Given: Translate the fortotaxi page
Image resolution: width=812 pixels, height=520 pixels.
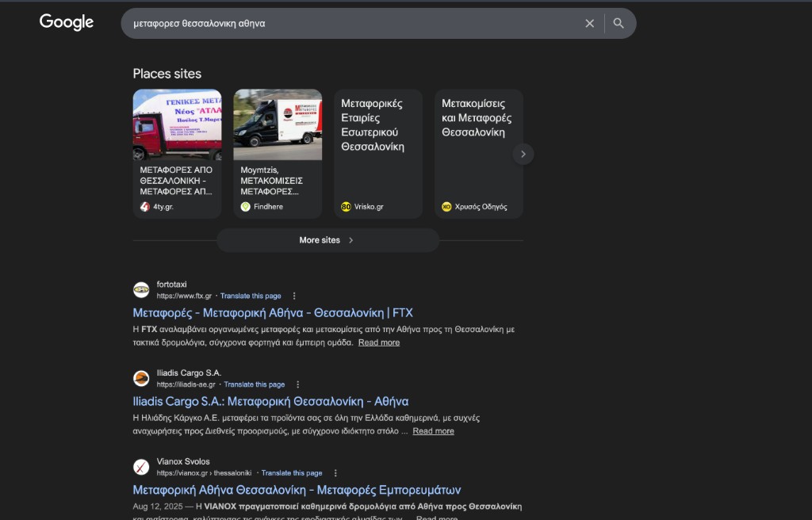Looking at the screenshot, I should coord(251,296).
